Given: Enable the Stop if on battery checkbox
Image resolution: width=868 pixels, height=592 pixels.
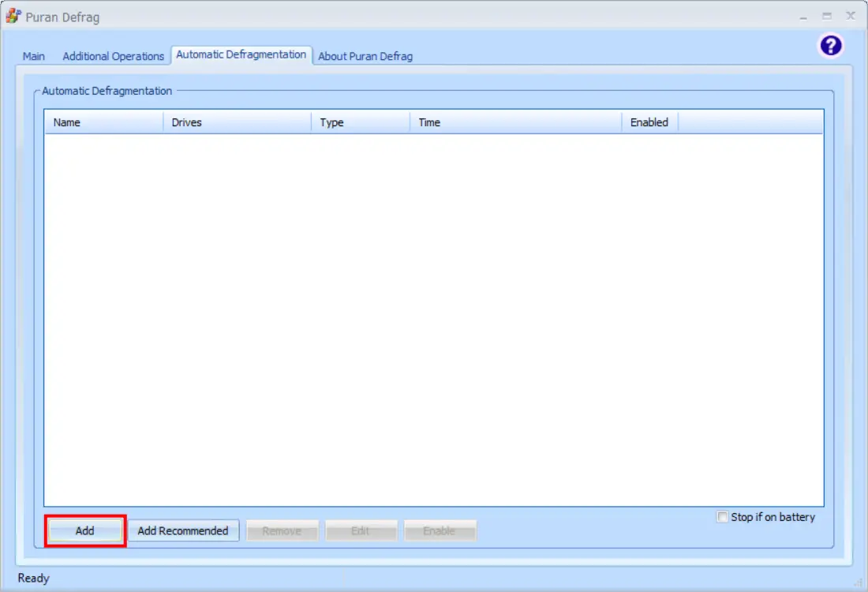Looking at the screenshot, I should [722, 517].
